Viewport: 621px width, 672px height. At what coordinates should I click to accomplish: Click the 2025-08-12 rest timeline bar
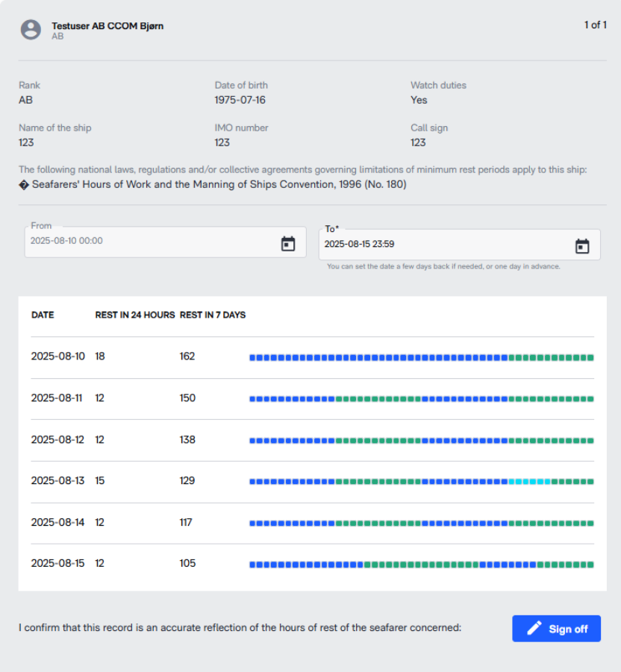click(422, 441)
